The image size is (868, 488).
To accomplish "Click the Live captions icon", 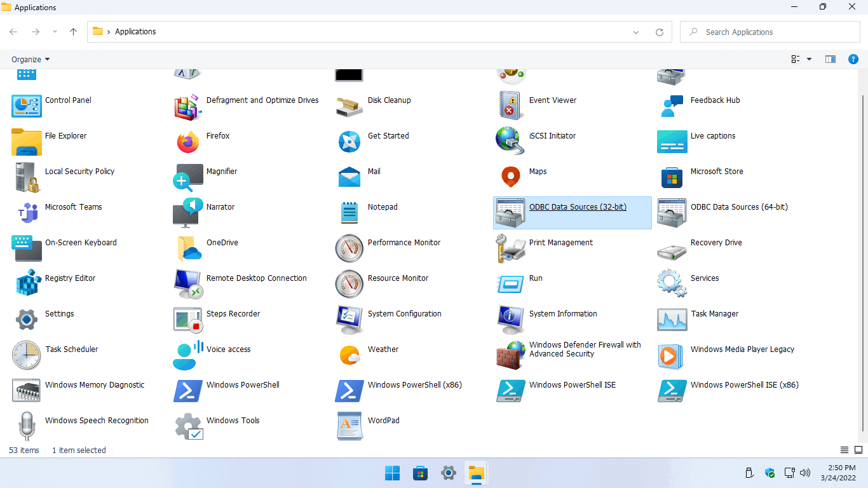I will point(672,142).
